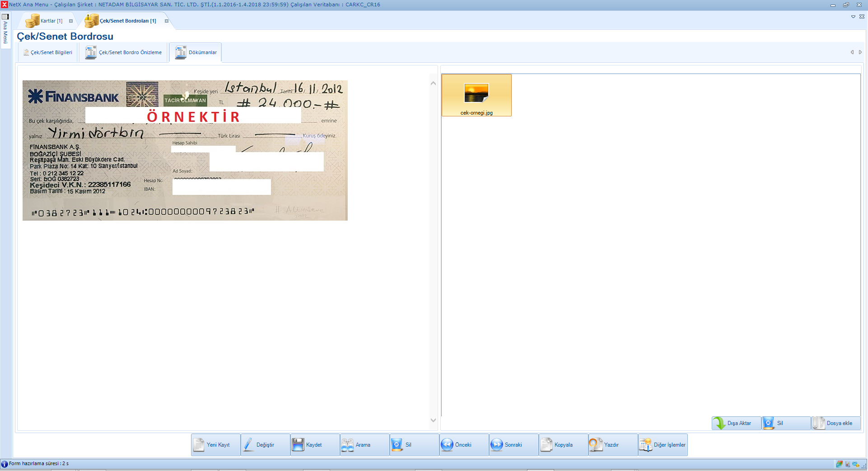Click the Dışa Aktar green arrow icon
868x471 pixels.
click(x=719, y=423)
